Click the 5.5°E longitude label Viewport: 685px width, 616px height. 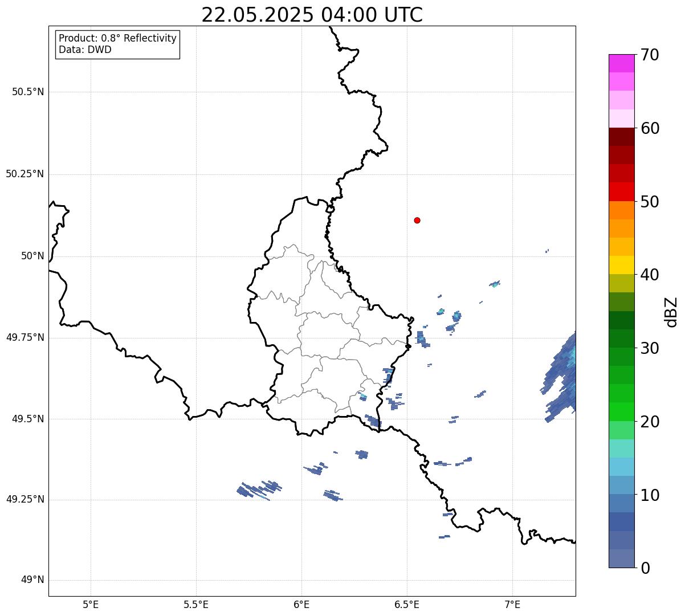[196, 605]
